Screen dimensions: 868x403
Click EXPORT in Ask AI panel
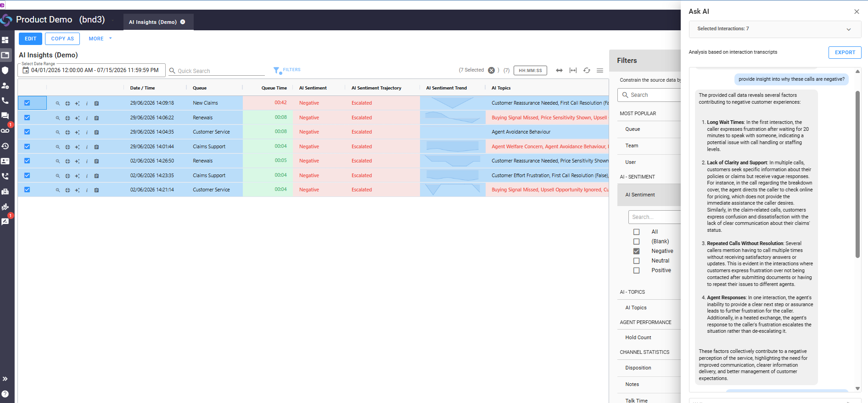[x=845, y=52]
